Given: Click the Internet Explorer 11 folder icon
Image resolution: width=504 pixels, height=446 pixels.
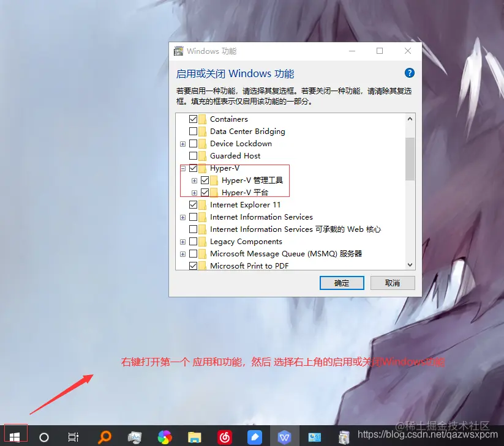Looking at the screenshot, I should [203, 205].
